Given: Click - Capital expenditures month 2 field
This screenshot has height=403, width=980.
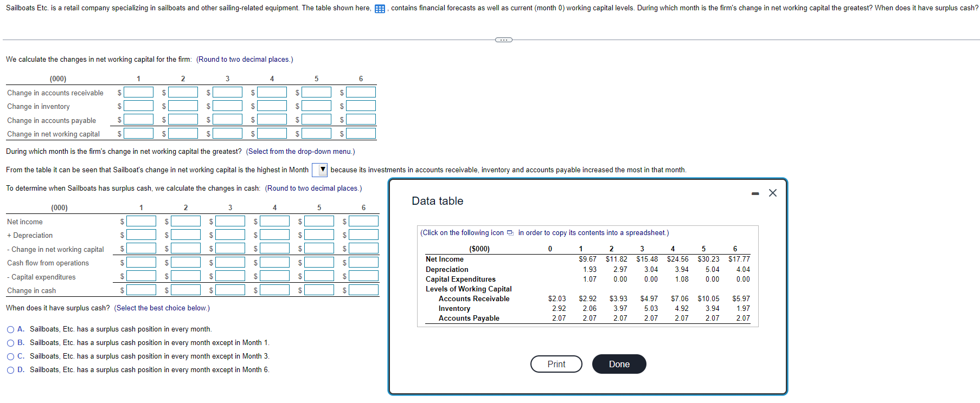Looking at the screenshot, I should point(186,276).
